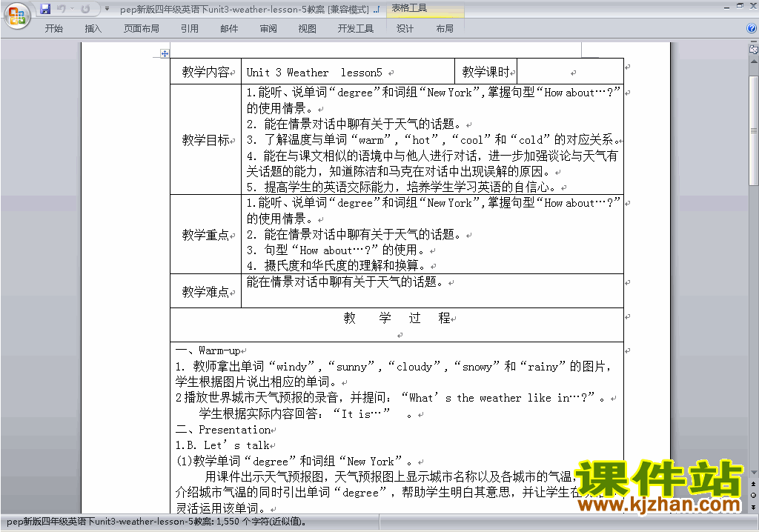Open the undo history dropdown arrow
This screenshot has height=532, width=759.
click(x=72, y=9)
